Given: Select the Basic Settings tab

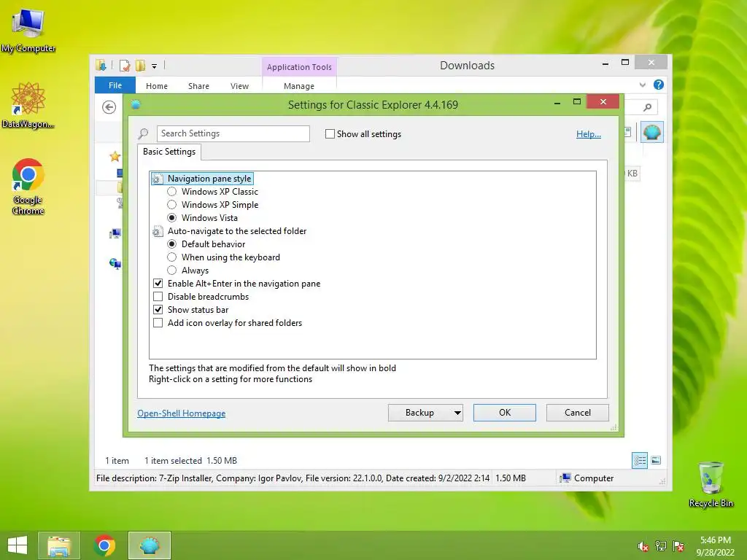Looking at the screenshot, I should pyautogui.click(x=169, y=152).
